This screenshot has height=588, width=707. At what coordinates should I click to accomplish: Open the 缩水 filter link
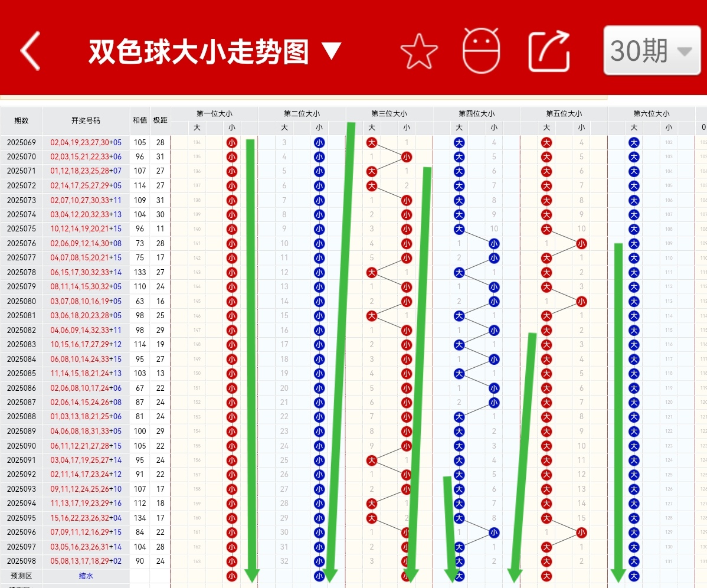86,576
